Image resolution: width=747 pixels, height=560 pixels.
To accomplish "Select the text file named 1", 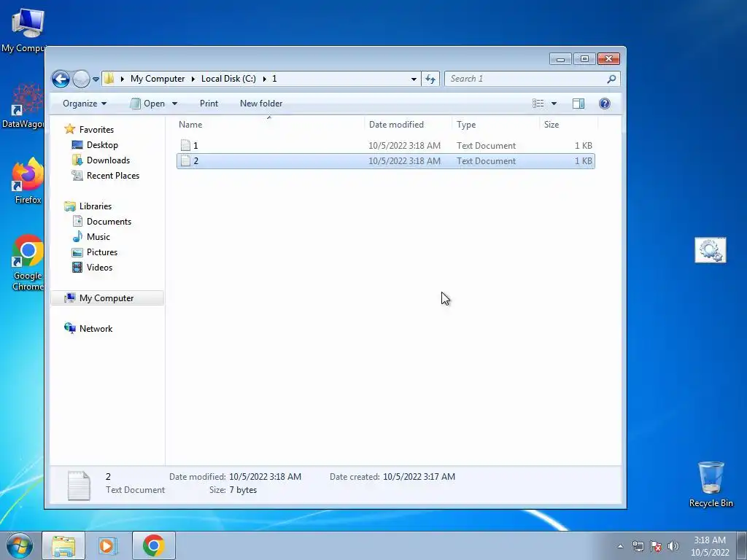I will click(385, 145).
